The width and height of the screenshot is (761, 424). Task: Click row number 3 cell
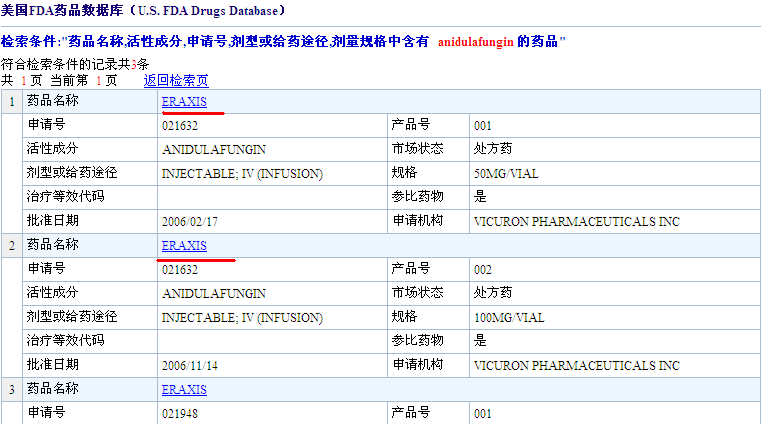coord(12,390)
